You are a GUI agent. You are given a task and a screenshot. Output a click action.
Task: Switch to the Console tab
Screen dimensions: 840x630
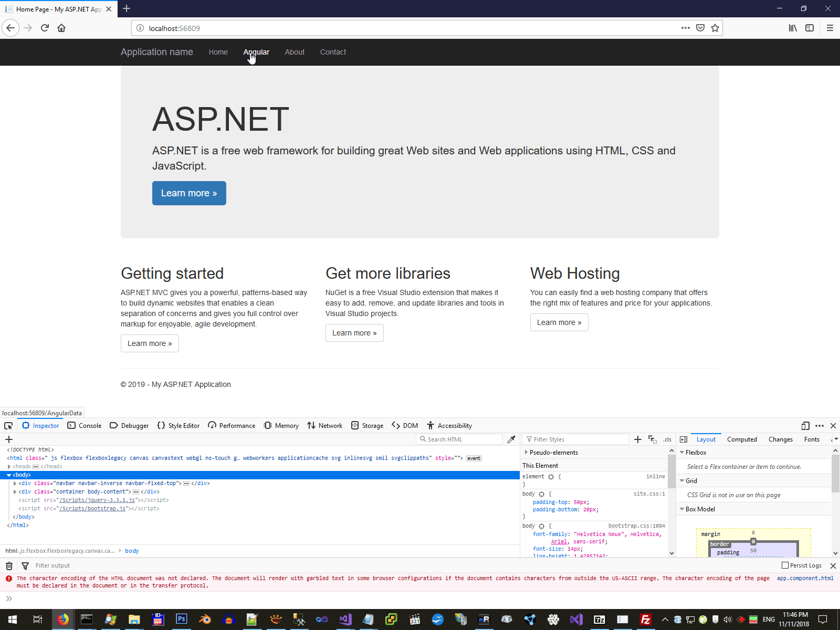85,426
